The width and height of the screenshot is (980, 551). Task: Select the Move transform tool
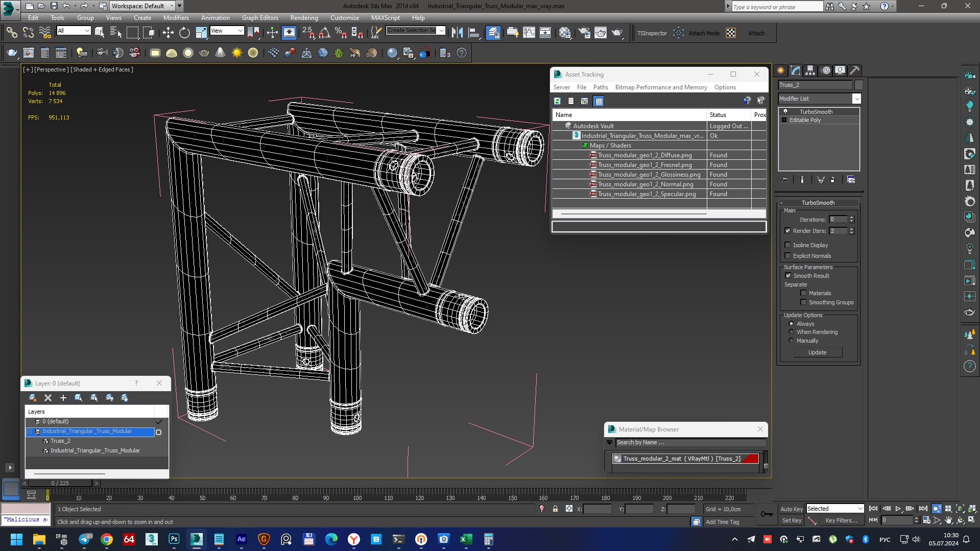(x=168, y=33)
